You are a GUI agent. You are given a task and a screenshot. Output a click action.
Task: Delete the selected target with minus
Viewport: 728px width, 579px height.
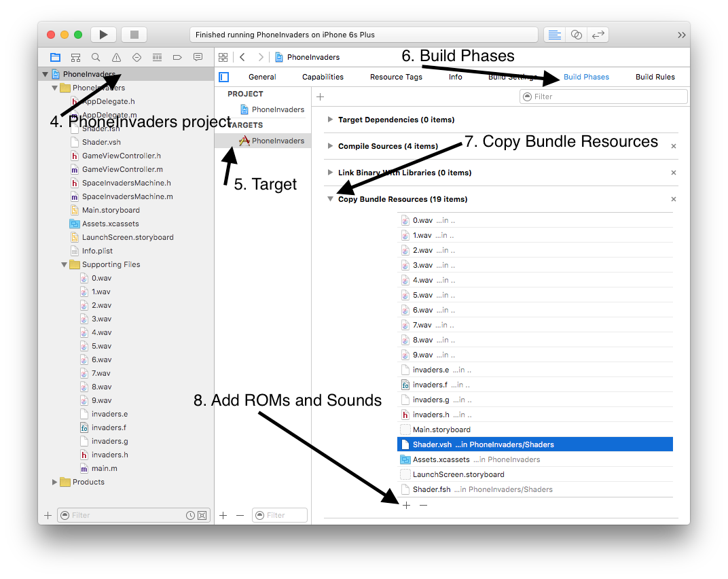click(240, 515)
